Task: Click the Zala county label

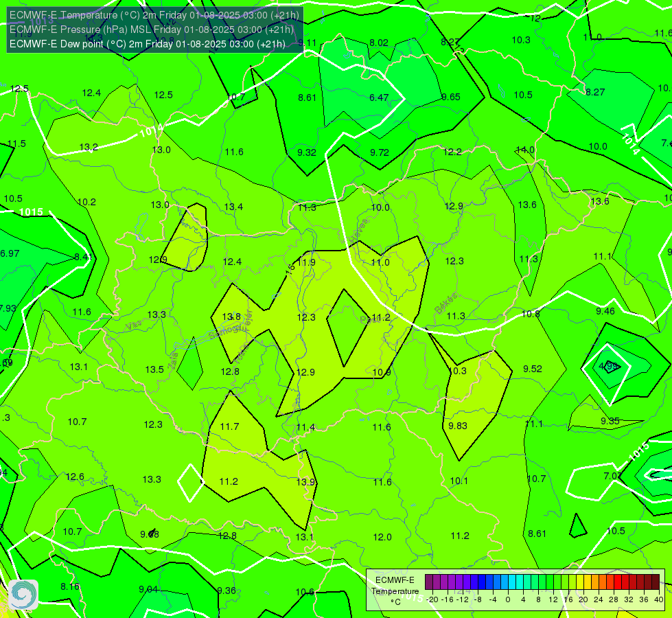Action: pyautogui.click(x=173, y=360)
